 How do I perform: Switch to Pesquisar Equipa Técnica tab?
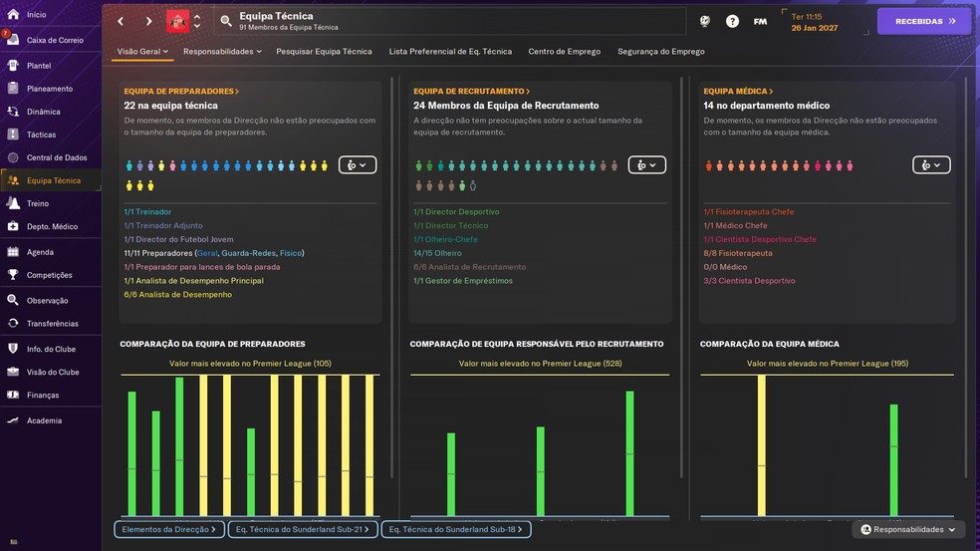pos(324,52)
